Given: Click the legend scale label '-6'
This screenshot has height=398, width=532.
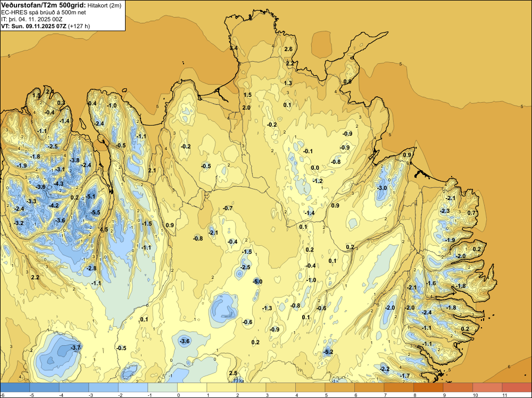Looking at the screenshot, I should point(3,395).
